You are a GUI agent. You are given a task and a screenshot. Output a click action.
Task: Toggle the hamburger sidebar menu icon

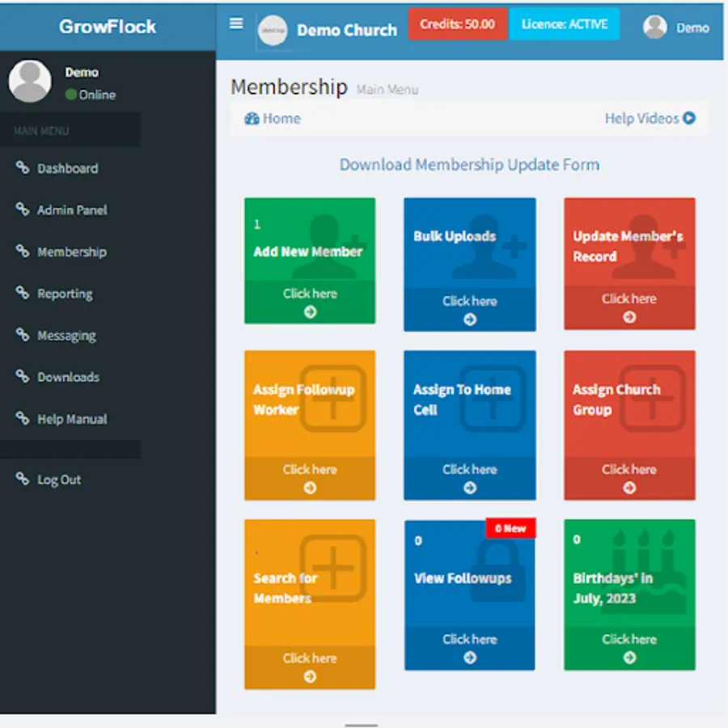coord(236,23)
